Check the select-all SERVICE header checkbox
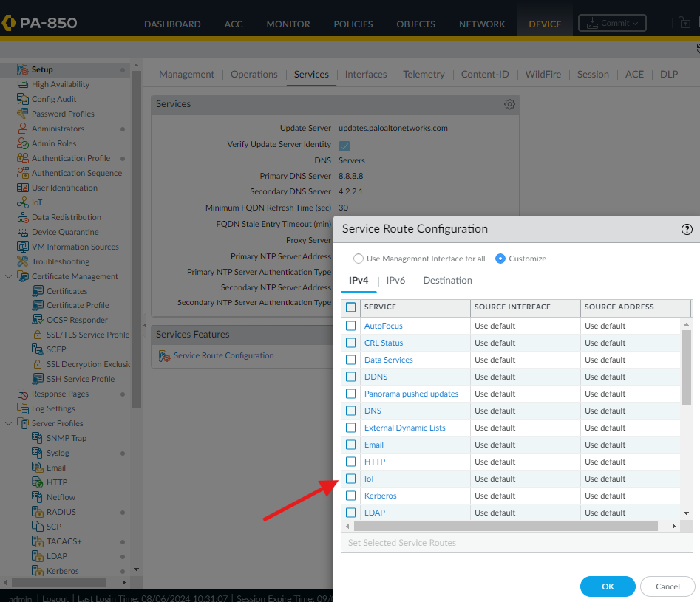 click(350, 308)
